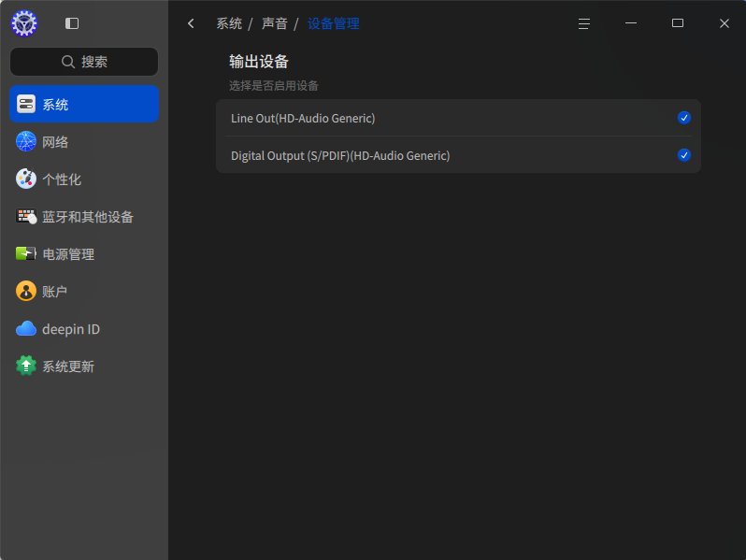This screenshot has width=746, height=560.
Task: Click the 个性化 palette icon
Action: [x=26, y=179]
